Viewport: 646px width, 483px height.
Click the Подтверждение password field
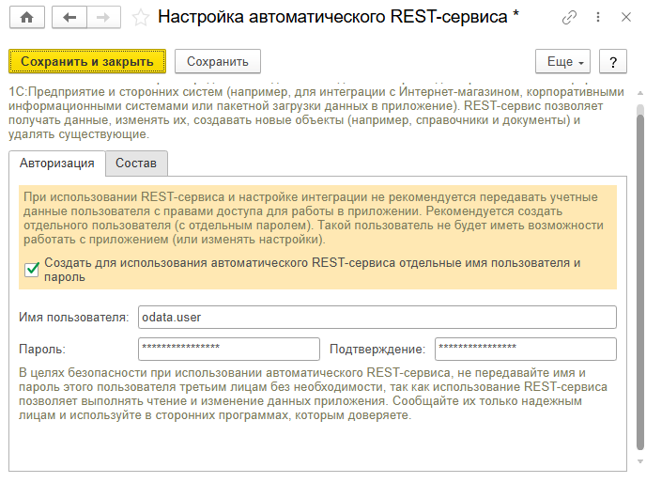(x=525, y=349)
